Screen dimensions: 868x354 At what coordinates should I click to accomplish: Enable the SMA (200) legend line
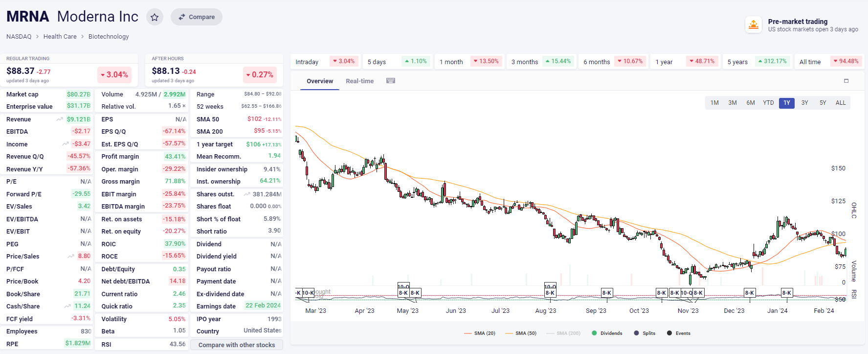pyautogui.click(x=563, y=333)
